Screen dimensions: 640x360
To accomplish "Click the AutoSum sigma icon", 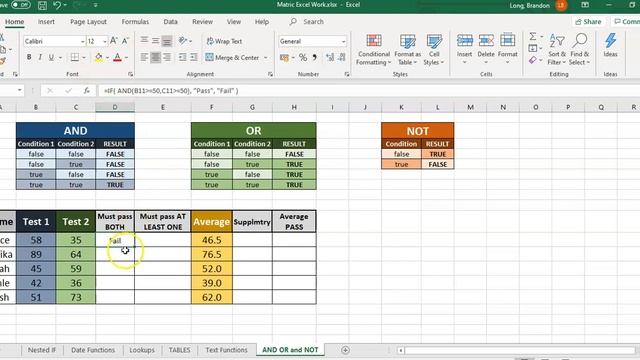I will tap(533, 36).
